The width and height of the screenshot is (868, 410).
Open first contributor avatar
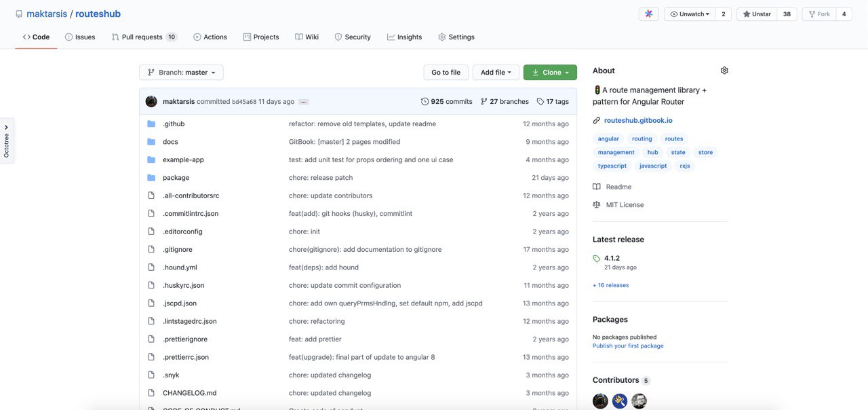(x=600, y=401)
